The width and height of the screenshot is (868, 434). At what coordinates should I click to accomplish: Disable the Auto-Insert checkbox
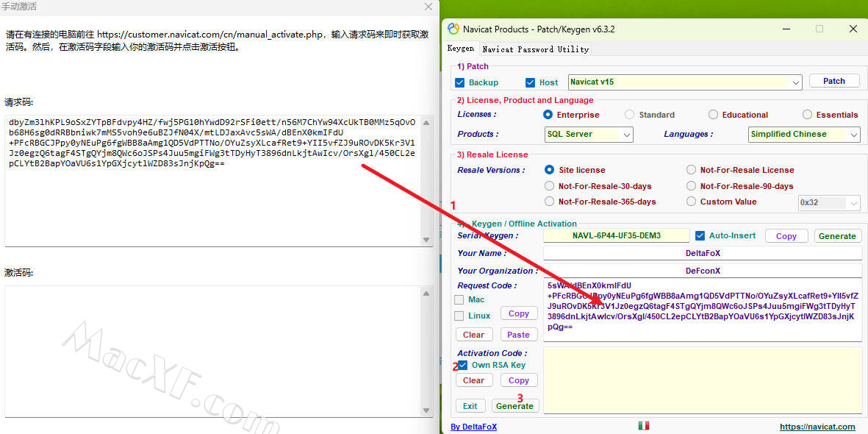700,235
